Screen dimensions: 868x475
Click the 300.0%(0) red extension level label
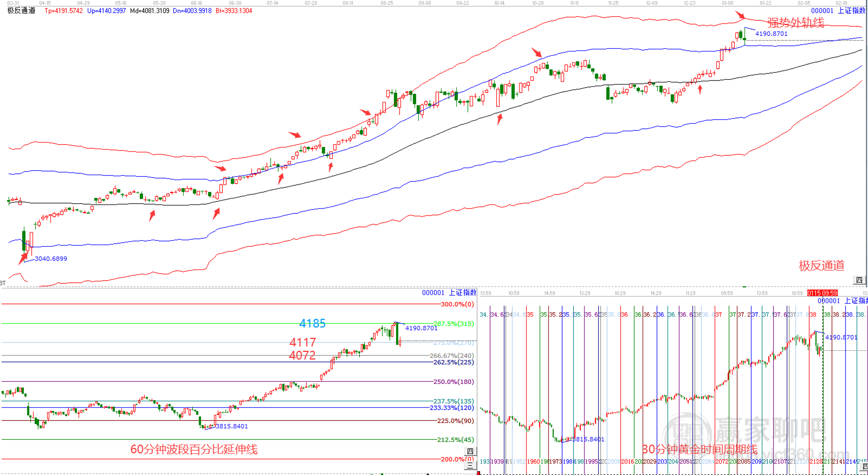tap(457, 304)
